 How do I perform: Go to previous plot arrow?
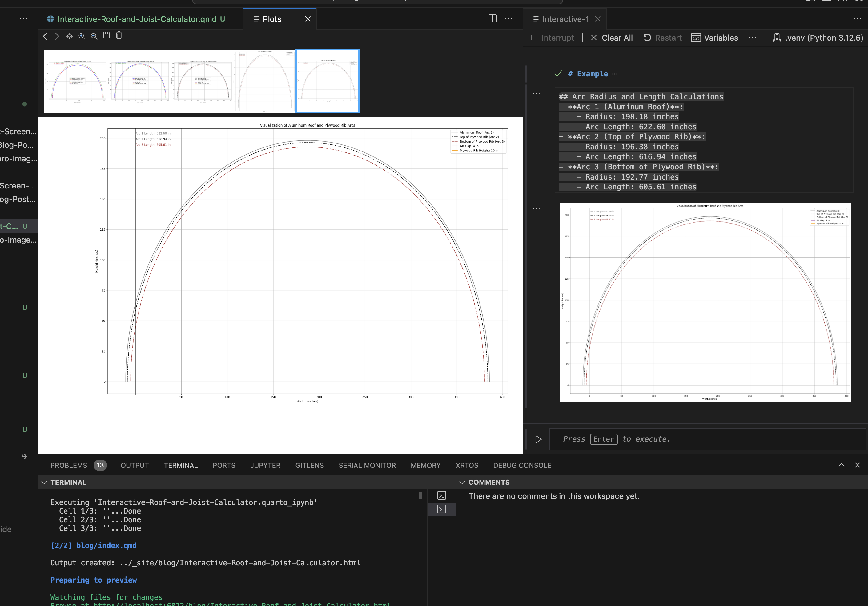click(45, 36)
